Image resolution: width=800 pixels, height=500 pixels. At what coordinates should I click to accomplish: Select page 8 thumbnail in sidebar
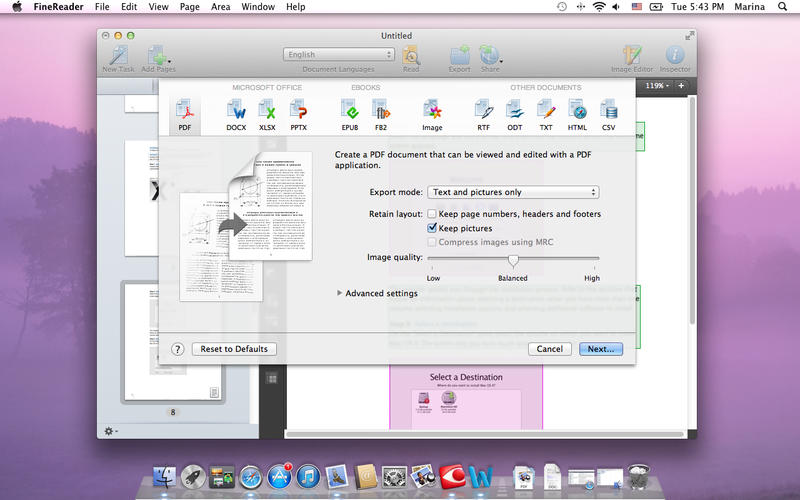click(x=173, y=342)
